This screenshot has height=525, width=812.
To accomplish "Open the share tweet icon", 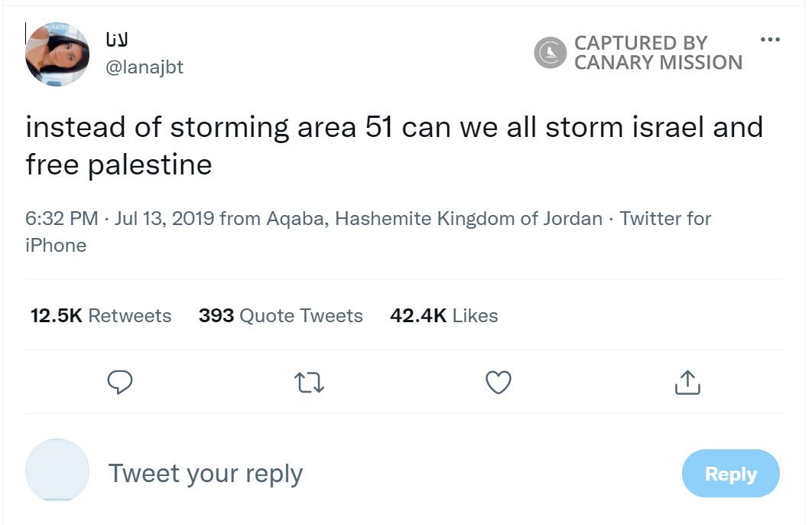I will (687, 382).
